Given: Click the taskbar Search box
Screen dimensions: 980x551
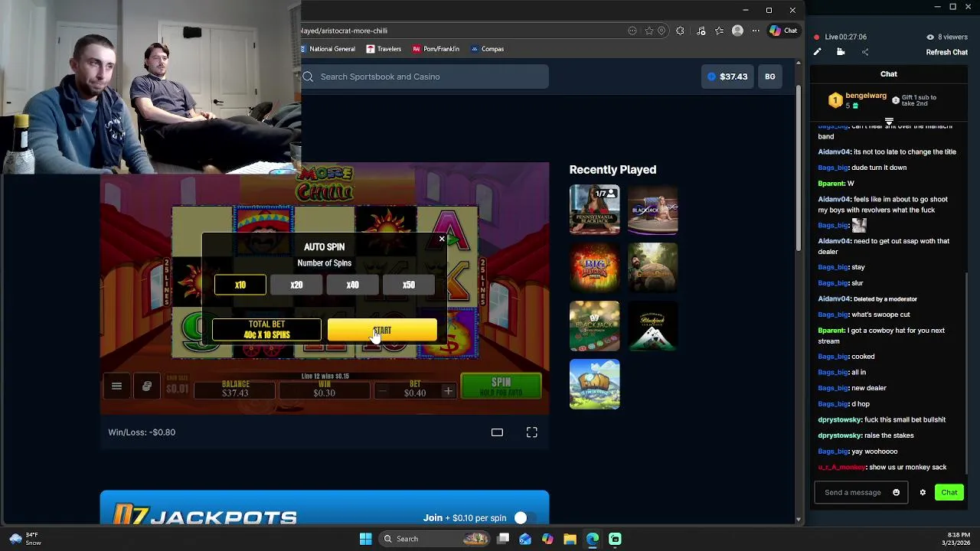Looking at the screenshot, I should (436, 539).
